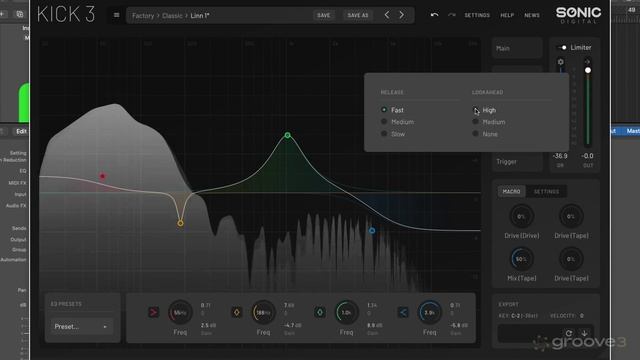The width and height of the screenshot is (640, 360).
Task: Click the -36.9 gain reduction readout
Action: [560, 156]
